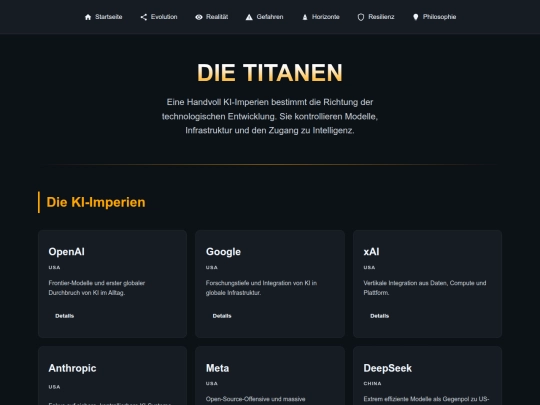Click the share icon beside Evolution
The width and height of the screenshot is (540, 405).
click(x=144, y=17)
